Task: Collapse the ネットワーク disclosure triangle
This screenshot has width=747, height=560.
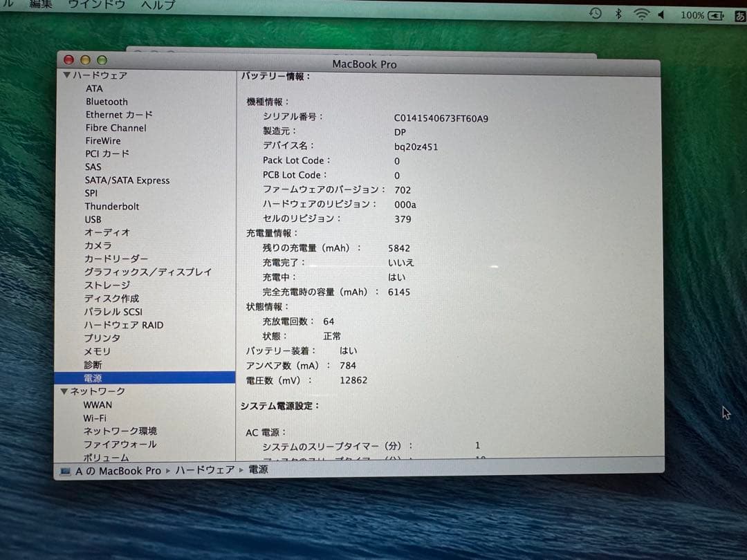Action: coord(64,391)
